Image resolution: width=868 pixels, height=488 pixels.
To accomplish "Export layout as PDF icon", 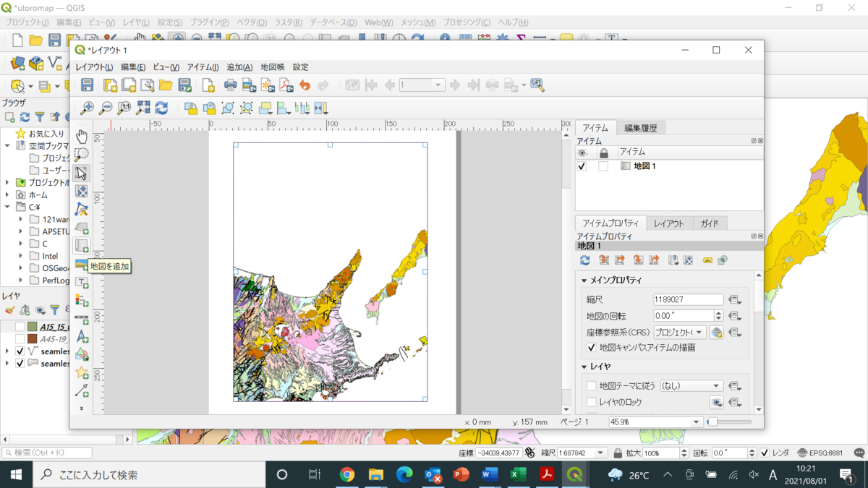I will coord(286,85).
